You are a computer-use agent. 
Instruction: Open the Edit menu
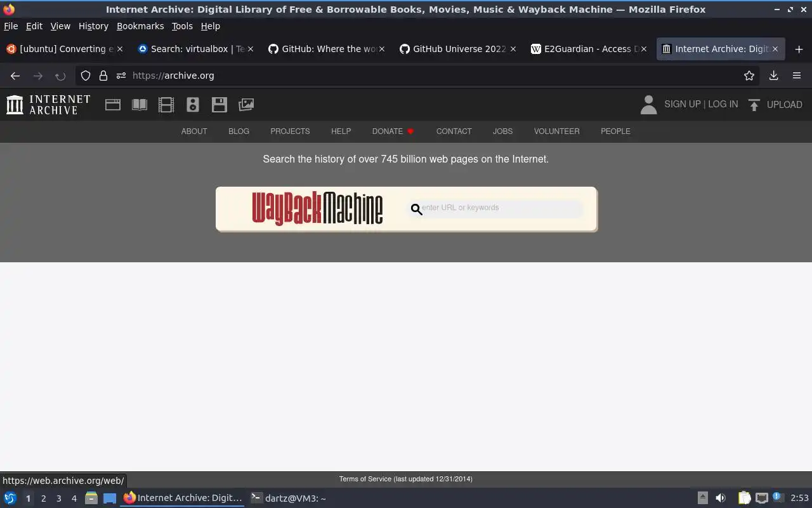coord(34,26)
